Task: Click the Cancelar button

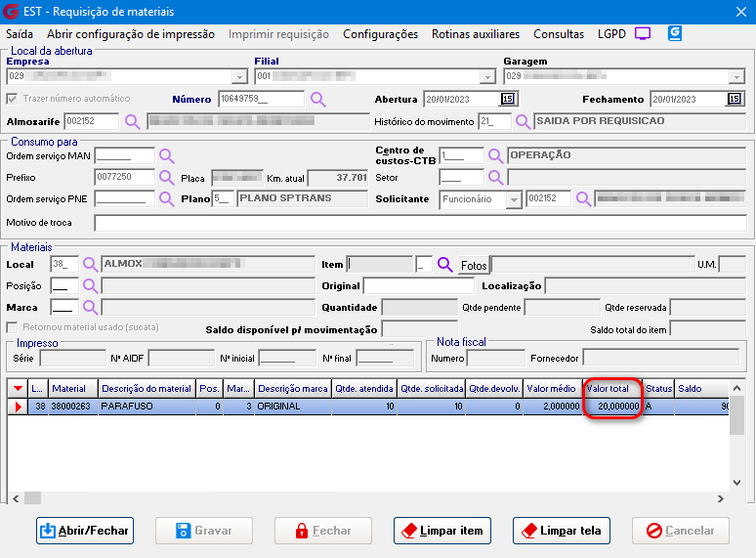Action: 681,531
